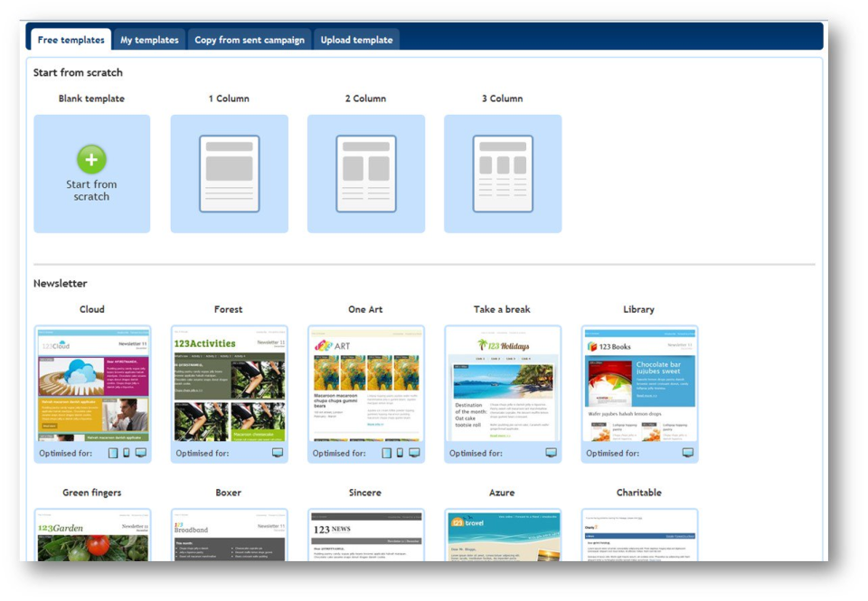Image resolution: width=868 pixels, height=601 pixels.
Task: Open the My templates tab
Action: pyautogui.click(x=149, y=40)
